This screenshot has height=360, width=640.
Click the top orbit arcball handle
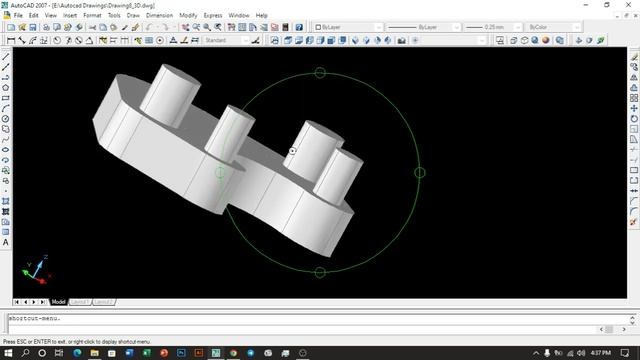tap(320, 73)
